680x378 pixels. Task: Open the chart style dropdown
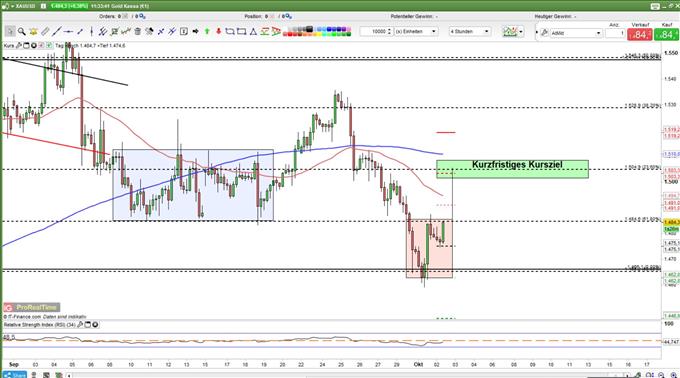[x=513, y=32]
